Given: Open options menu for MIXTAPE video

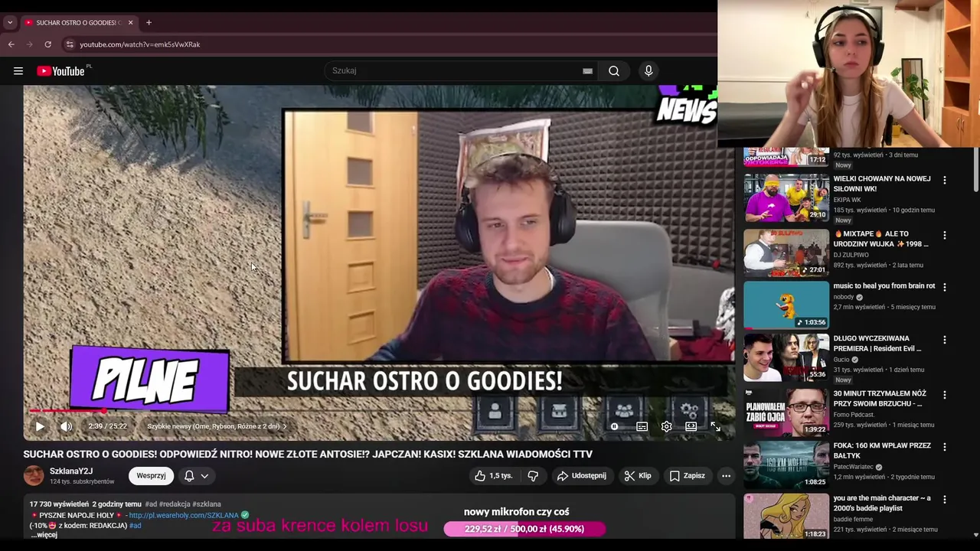Looking at the screenshot, I should (944, 236).
